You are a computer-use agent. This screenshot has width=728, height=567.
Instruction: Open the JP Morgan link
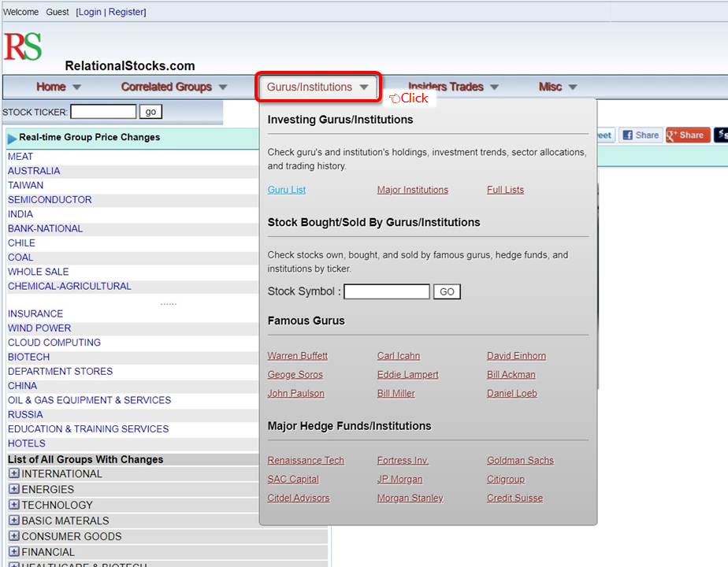(x=399, y=480)
